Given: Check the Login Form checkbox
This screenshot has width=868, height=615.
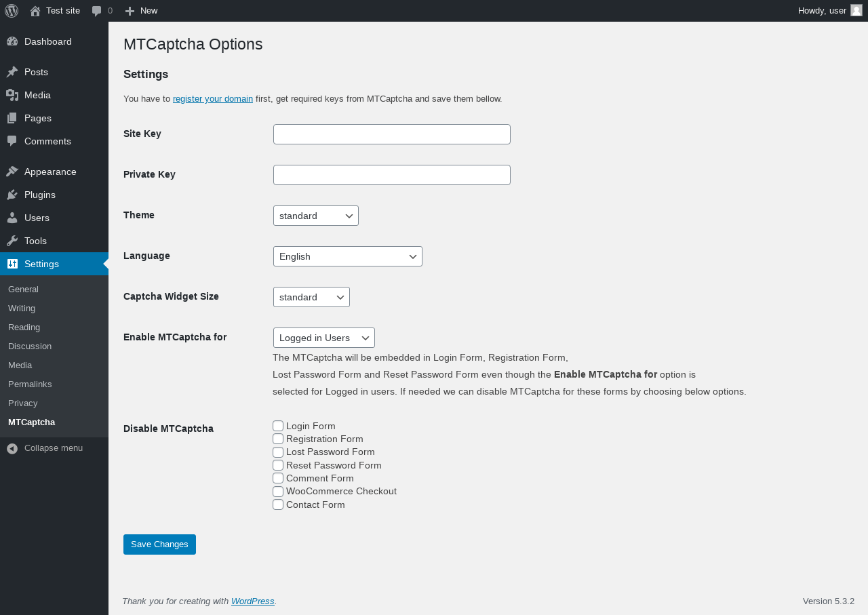Looking at the screenshot, I should [x=278, y=426].
